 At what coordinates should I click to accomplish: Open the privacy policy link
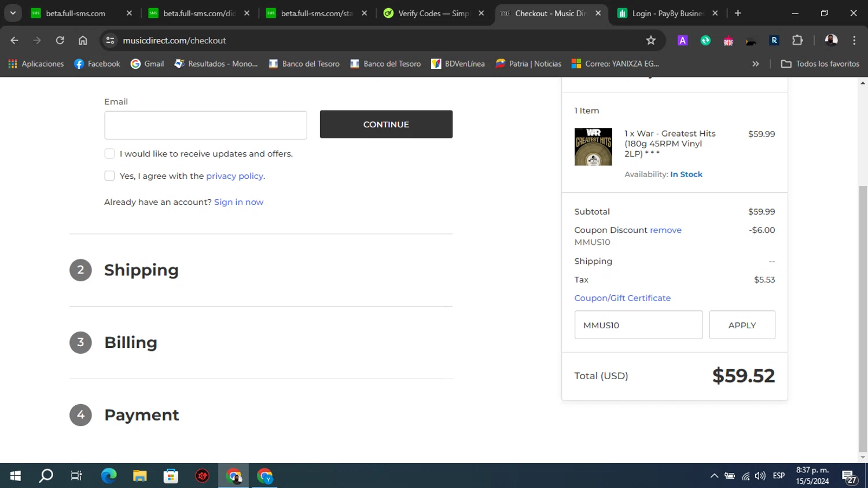234,176
